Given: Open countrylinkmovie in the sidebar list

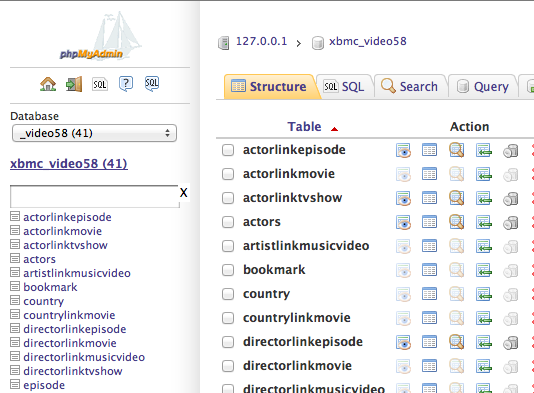Looking at the screenshot, I should (69, 315).
